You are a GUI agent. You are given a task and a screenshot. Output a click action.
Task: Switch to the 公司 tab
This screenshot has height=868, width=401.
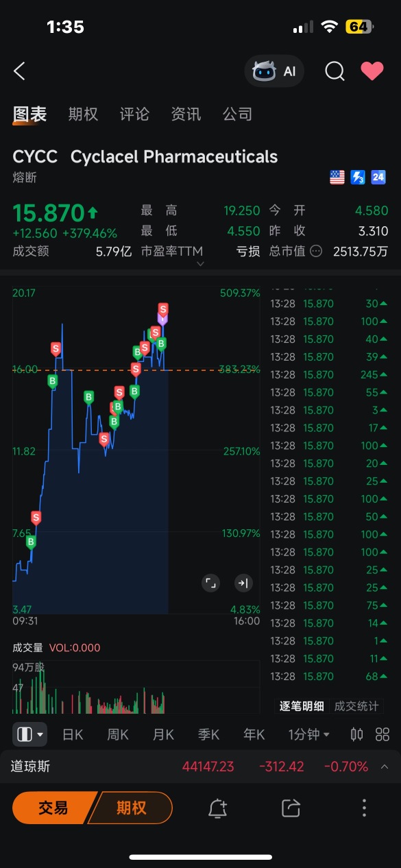[237, 114]
